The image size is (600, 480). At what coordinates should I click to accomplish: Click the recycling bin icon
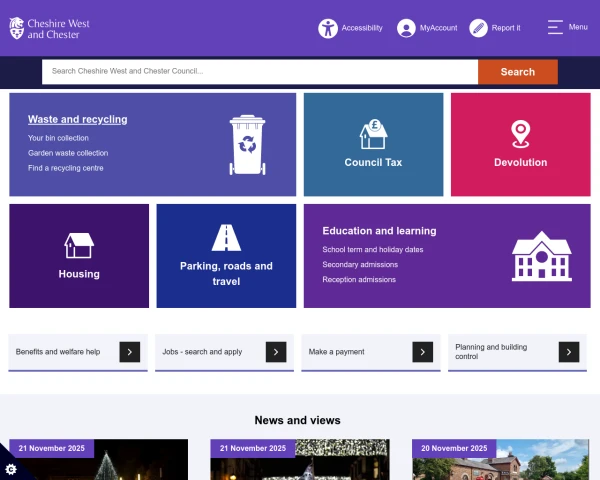pos(247,145)
